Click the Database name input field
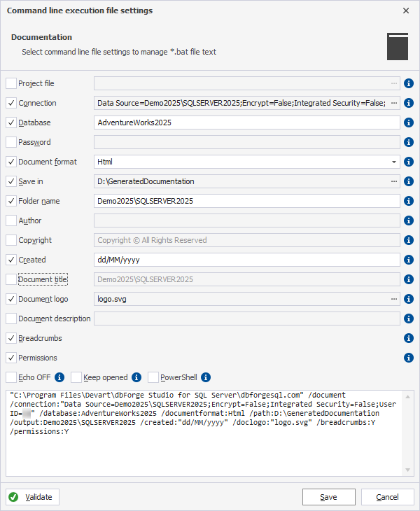Screen dimensions: 420x511 [247, 122]
